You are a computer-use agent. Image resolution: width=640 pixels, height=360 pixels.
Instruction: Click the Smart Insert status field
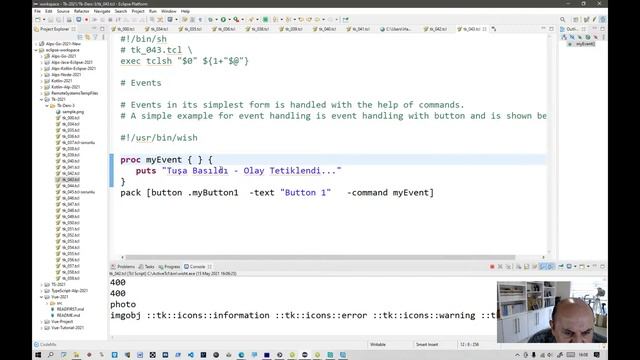427,344
